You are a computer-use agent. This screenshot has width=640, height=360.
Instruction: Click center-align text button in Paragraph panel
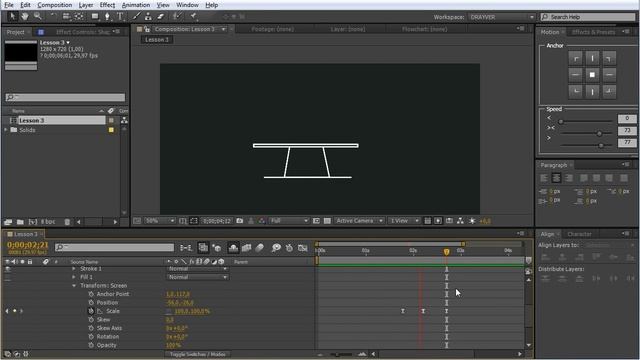coord(556,178)
